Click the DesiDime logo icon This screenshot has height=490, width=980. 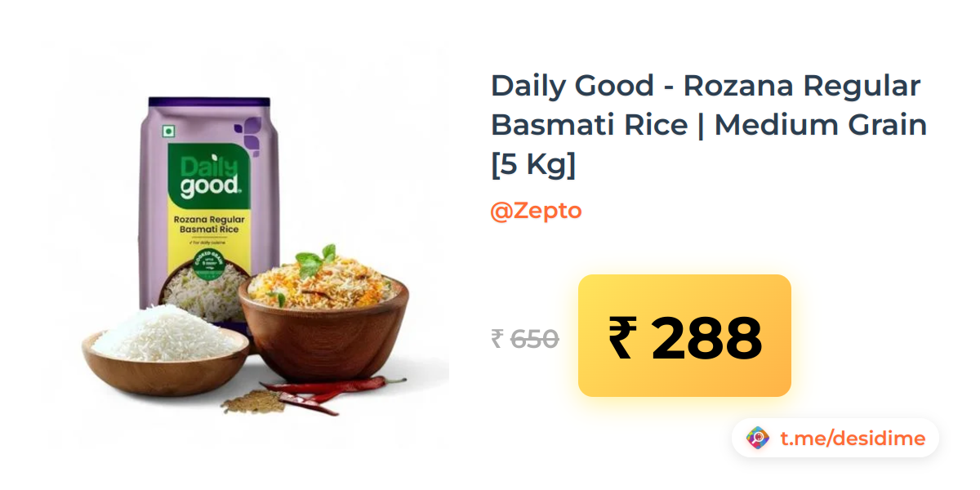tap(758, 439)
